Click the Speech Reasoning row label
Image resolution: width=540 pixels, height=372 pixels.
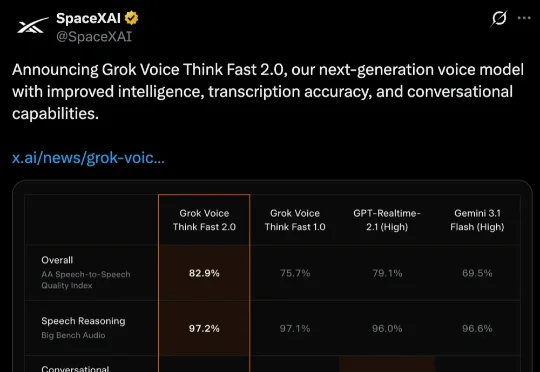tap(83, 321)
